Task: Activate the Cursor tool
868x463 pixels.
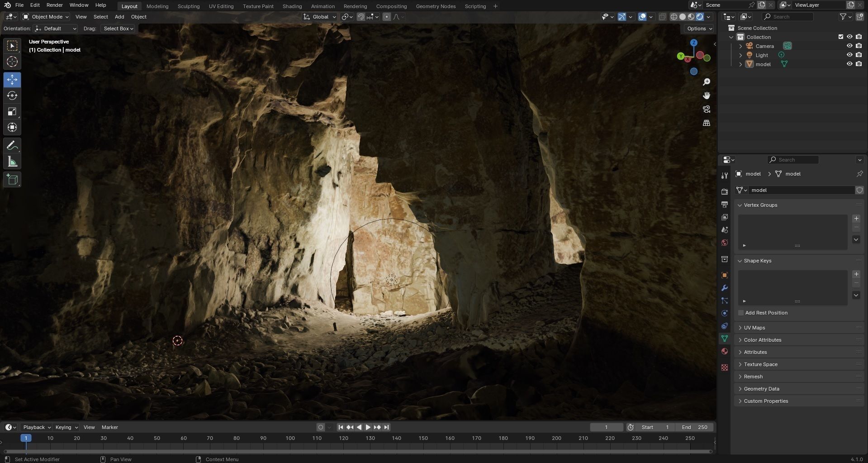Action: pos(12,62)
